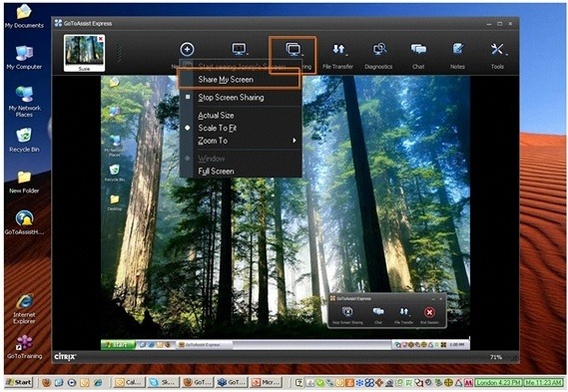Open GoToTraining desktop shortcut

pos(24,347)
